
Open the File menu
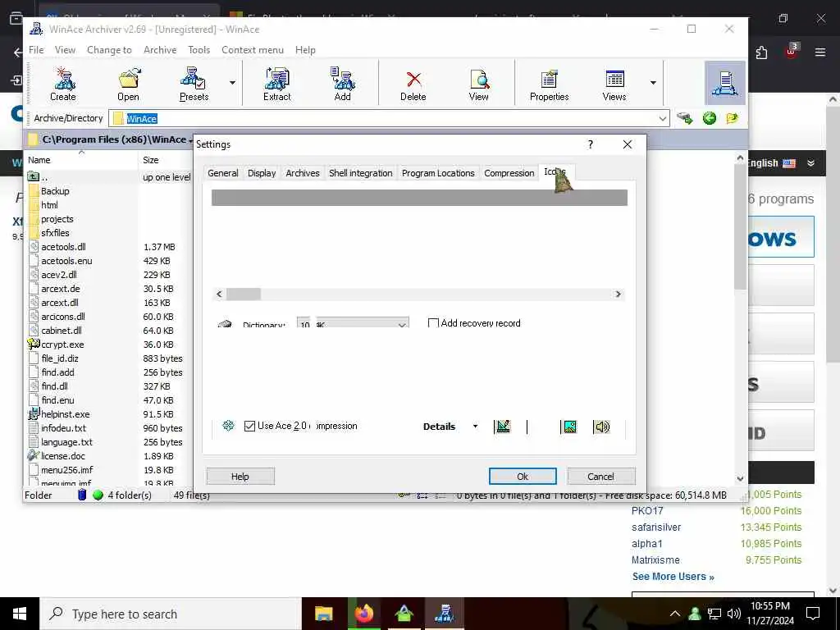(36, 50)
